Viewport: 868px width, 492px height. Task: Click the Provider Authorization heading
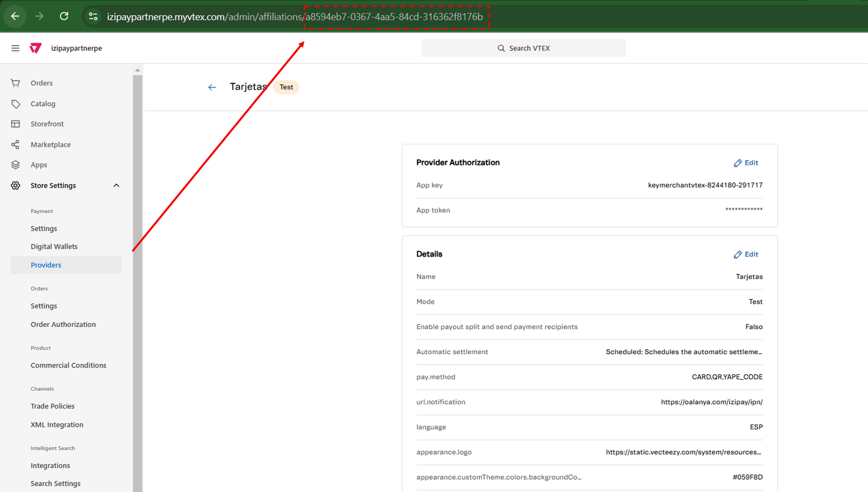(458, 162)
